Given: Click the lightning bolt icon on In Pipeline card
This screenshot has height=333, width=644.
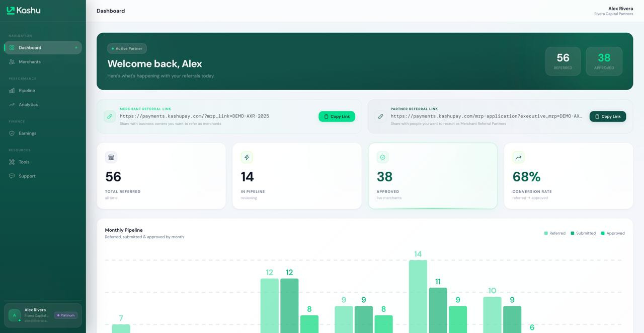Looking at the screenshot, I should 247,157.
